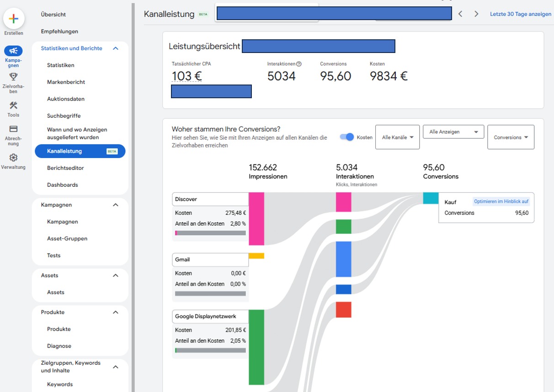The width and height of the screenshot is (554, 392).
Task: Collapse the Produkte section chevron
Action: [116, 313]
